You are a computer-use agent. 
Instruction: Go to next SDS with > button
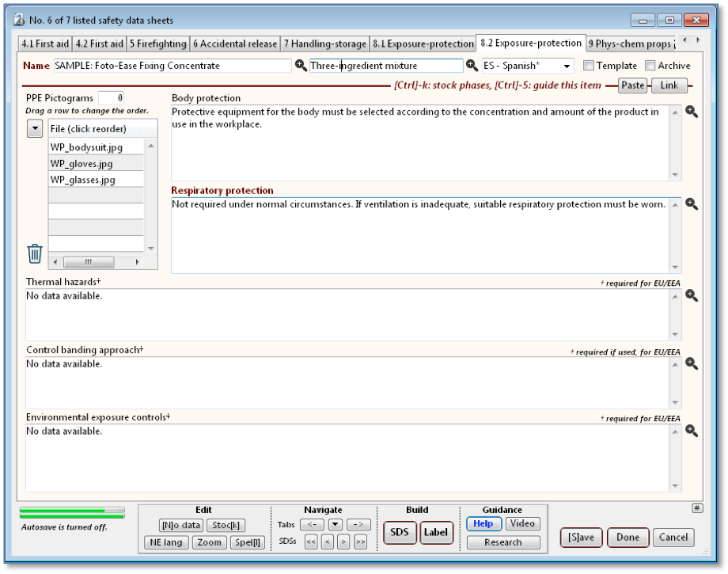pos(343,542)
